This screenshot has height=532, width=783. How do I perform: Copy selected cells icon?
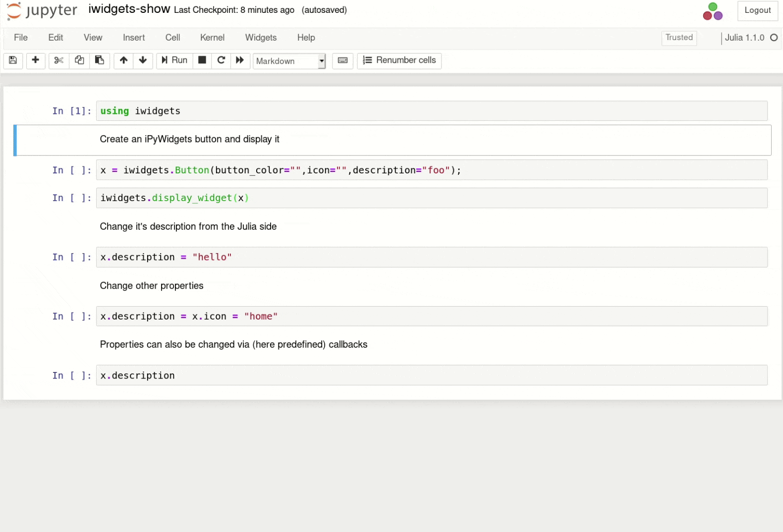[79, 60]
